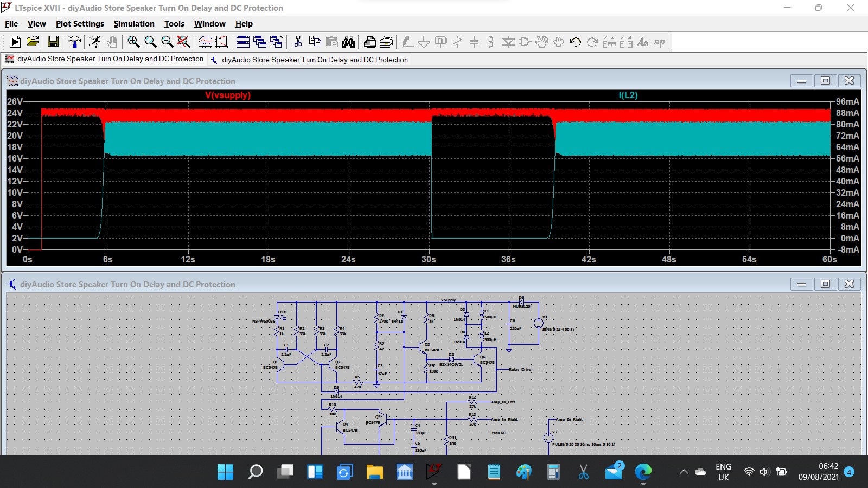Select the Label Net tool
The width and height of the screenshot is (868, 488).
click(x=441, y=42)
